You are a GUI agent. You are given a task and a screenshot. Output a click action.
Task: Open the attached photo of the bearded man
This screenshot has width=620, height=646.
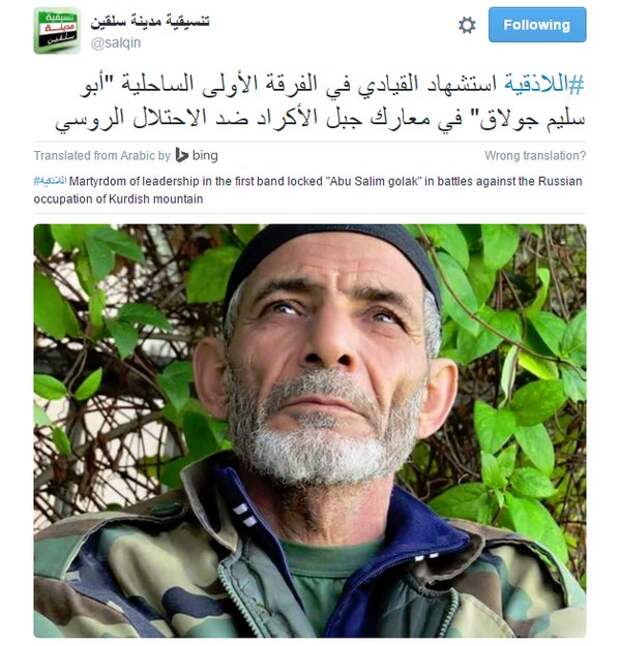310,431
